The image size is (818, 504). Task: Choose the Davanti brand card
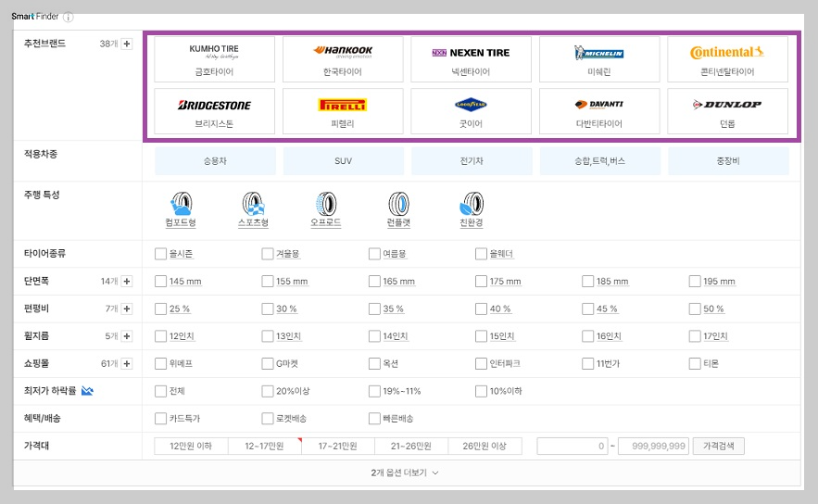click(599, 111)
